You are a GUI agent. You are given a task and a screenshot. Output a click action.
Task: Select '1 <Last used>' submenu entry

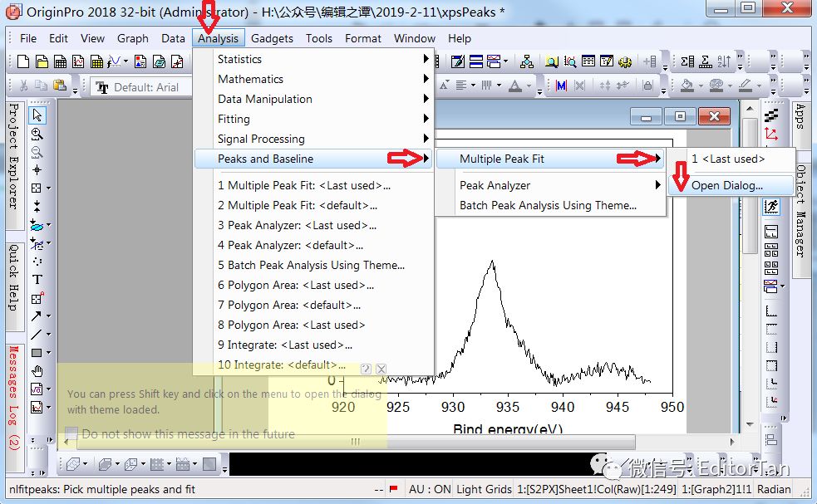[731, 159]
